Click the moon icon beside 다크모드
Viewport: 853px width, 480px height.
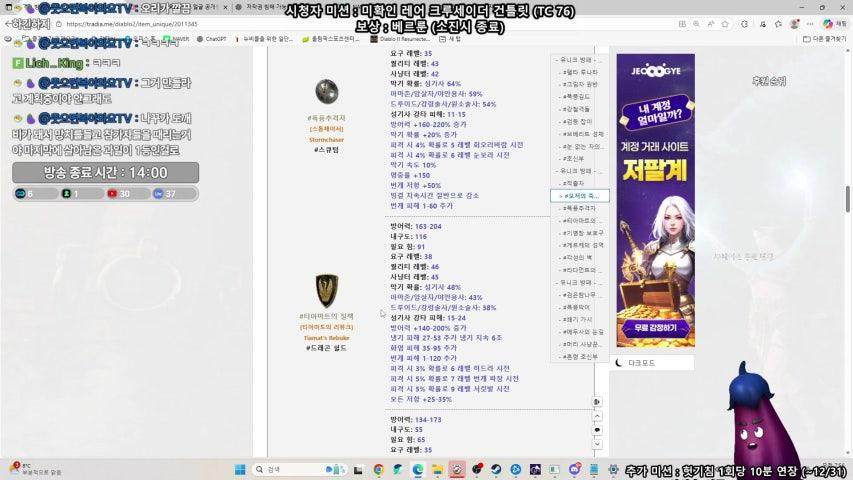coord(620,363)
